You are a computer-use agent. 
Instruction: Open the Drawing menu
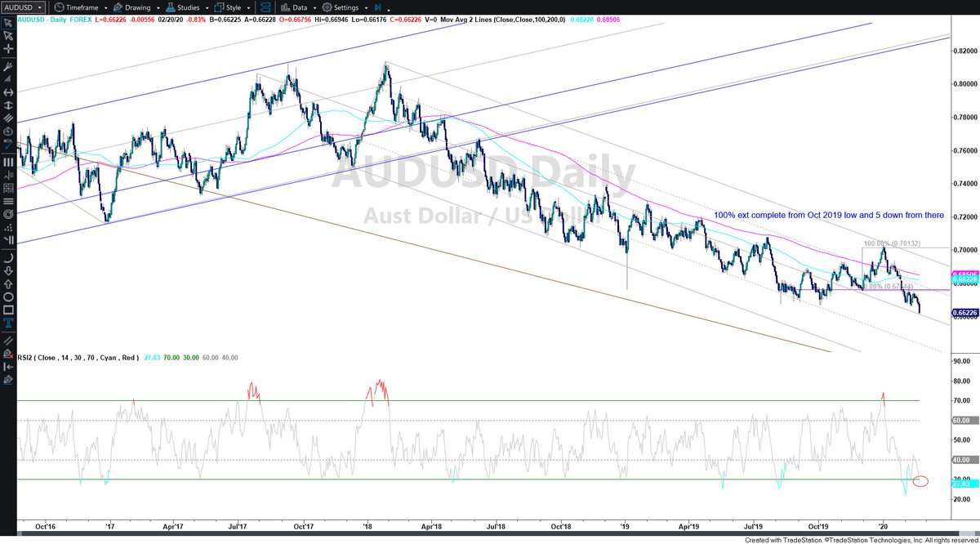coord(132,7)
